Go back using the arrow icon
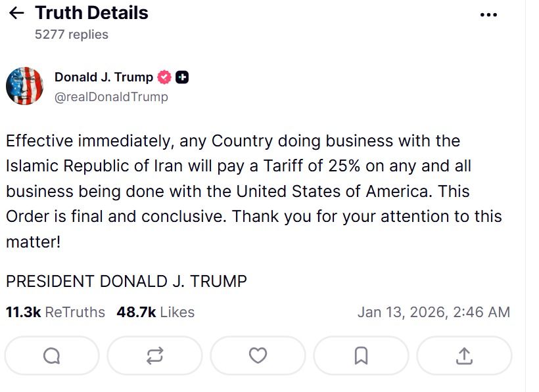 pyautogui.click(x=16, y=12)
